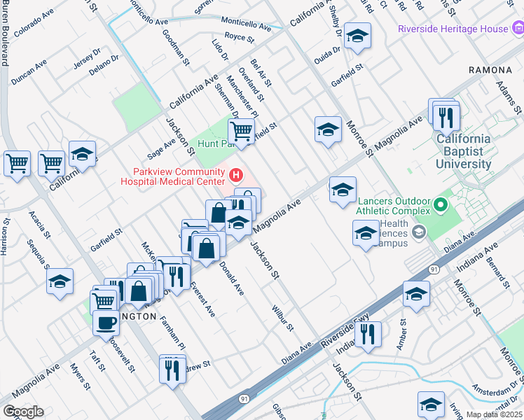Click the shopping bag marker above Arlington label
Viewport: 524px width, 420px height.
click(138, 292)
